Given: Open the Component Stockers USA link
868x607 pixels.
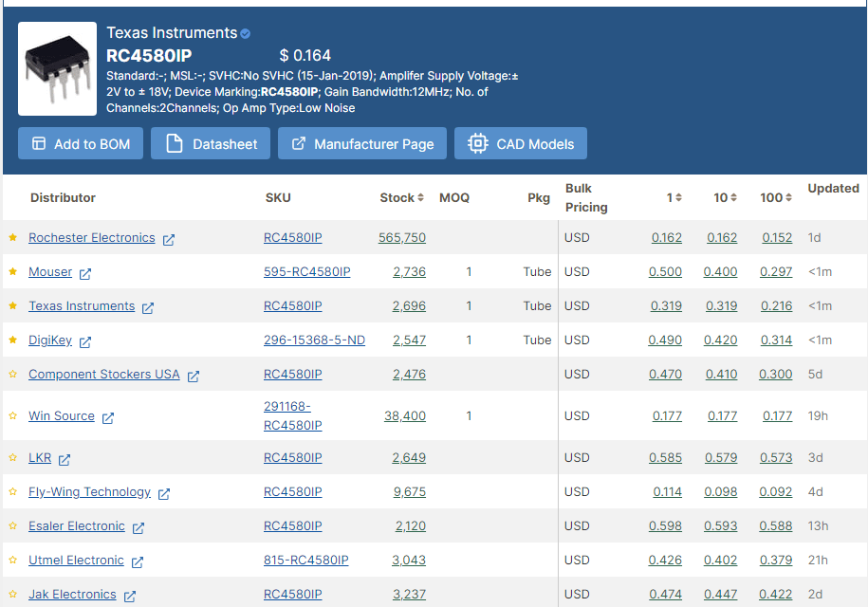Looking at the screenshot, I should pyautogui.click(x=104, y=374).
